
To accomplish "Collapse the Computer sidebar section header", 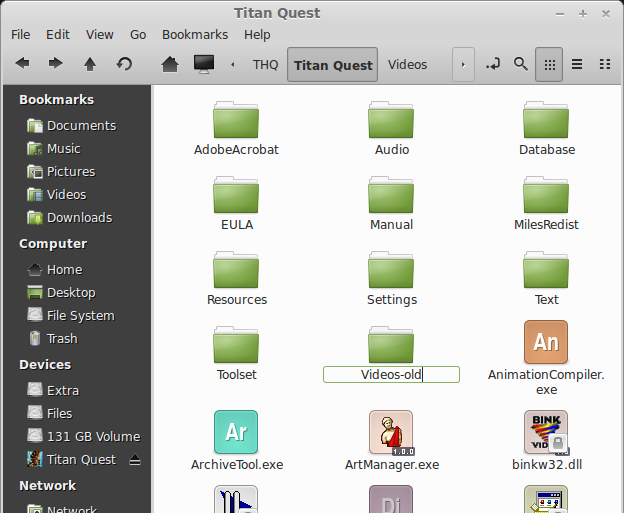I will (x=53, y=244).
